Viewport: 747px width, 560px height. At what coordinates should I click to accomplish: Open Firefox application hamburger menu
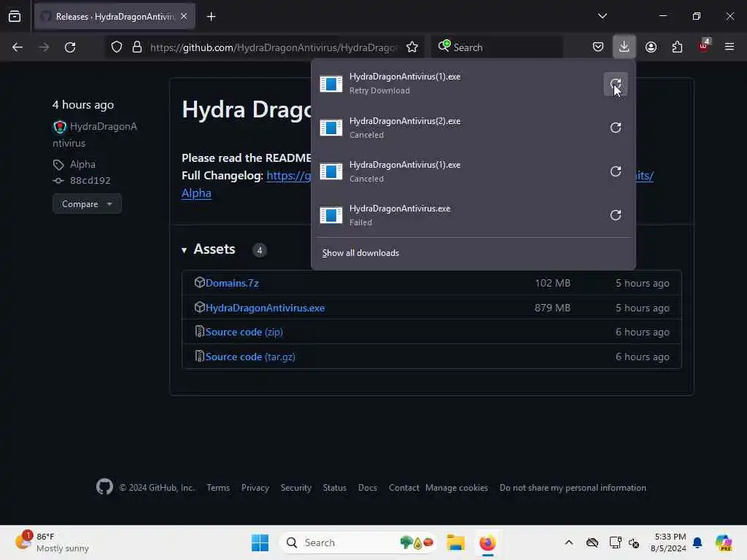click(729, 47)
